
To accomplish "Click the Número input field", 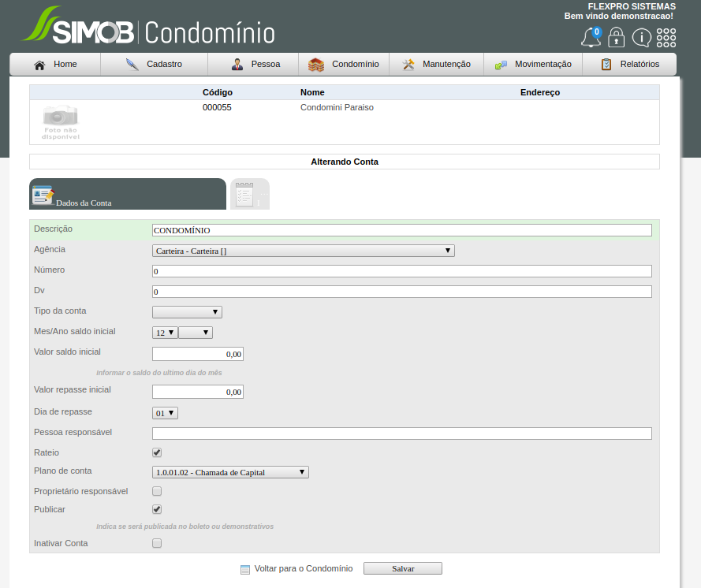I will pos(402,271).
